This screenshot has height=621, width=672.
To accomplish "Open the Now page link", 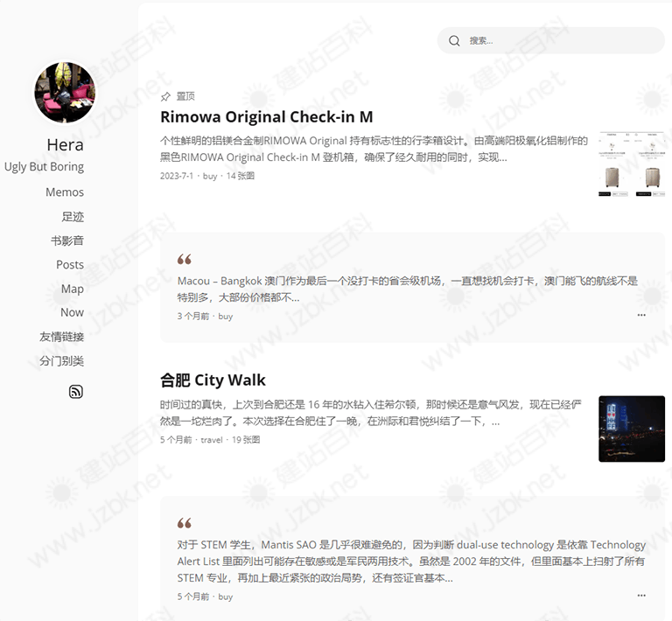I will [x=72, y=312].
